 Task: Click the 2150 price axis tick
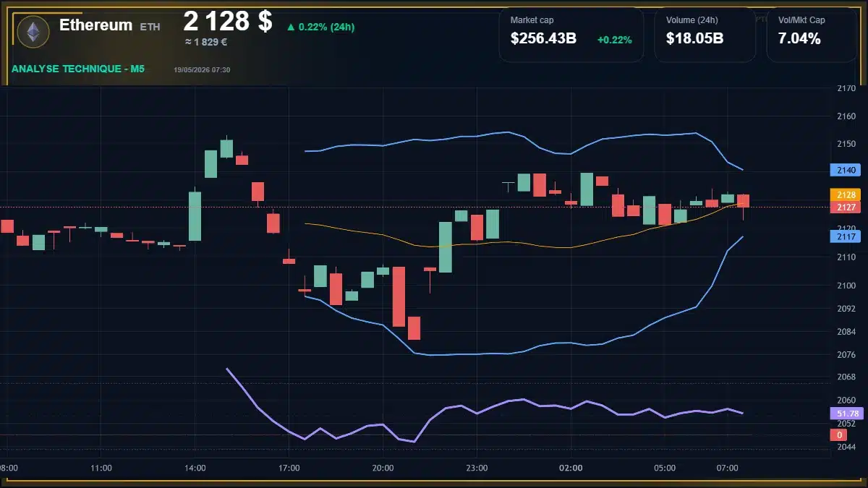[846, 144]
